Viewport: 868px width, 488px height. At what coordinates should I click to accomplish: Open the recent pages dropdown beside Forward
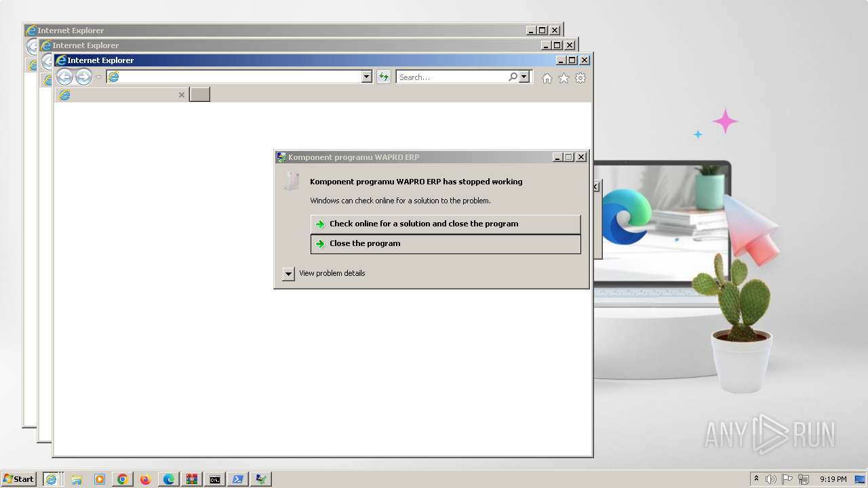98,77
